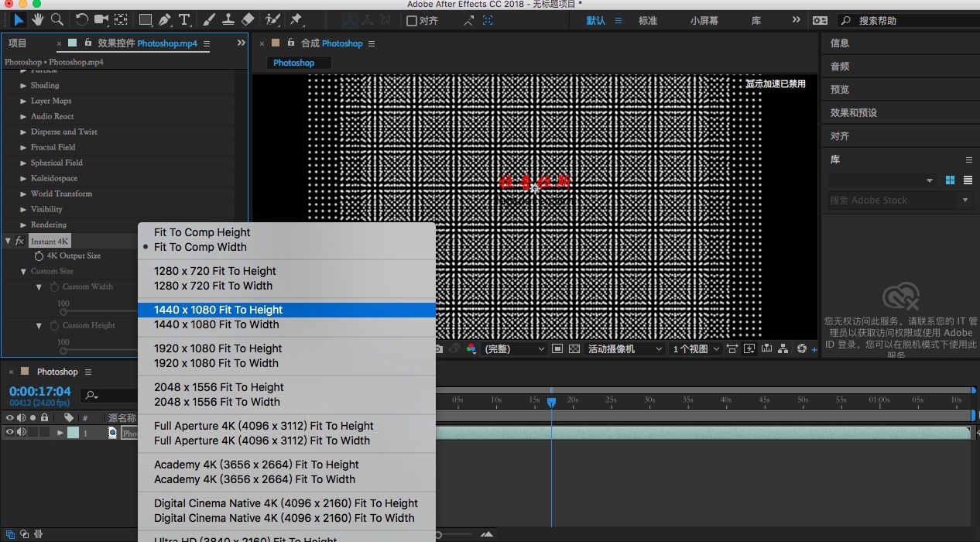Switch to 小屏幕 workspace
This screenshot has width=980, height=542.
click(x=704, y=21)
